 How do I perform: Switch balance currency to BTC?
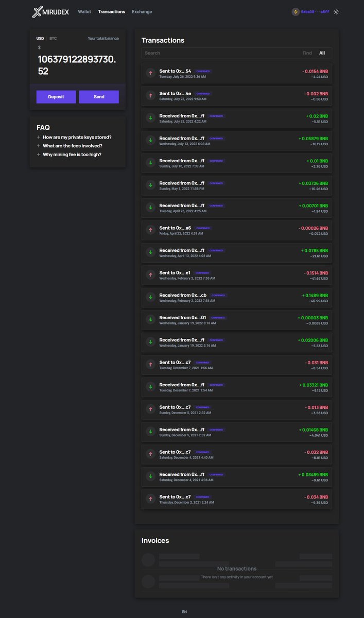click(53, 38)
